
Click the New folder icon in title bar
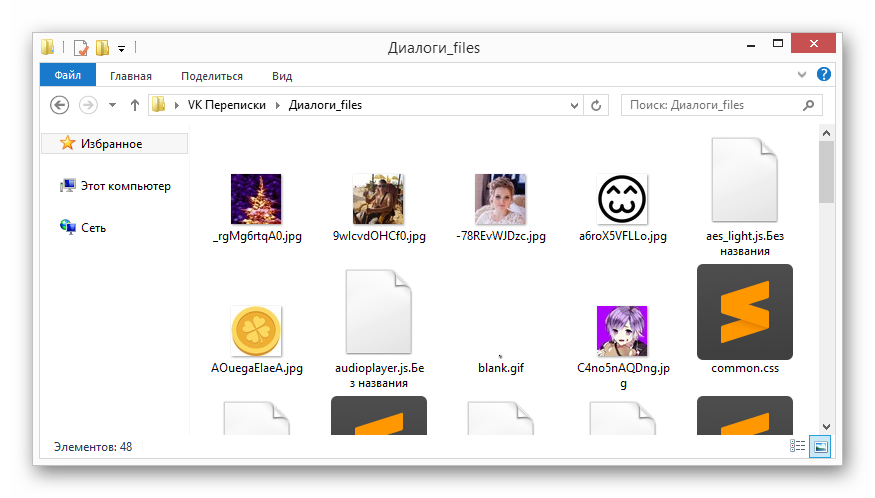[x=102, y=47]
